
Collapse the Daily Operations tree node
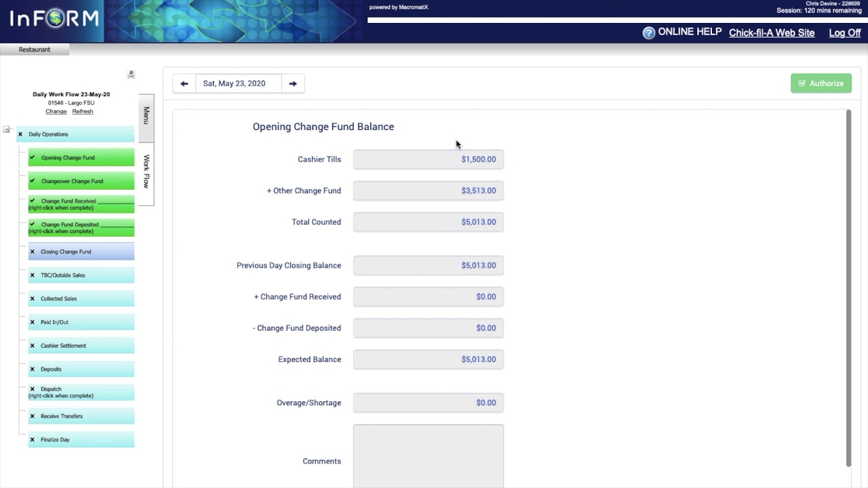click(6, 129)
